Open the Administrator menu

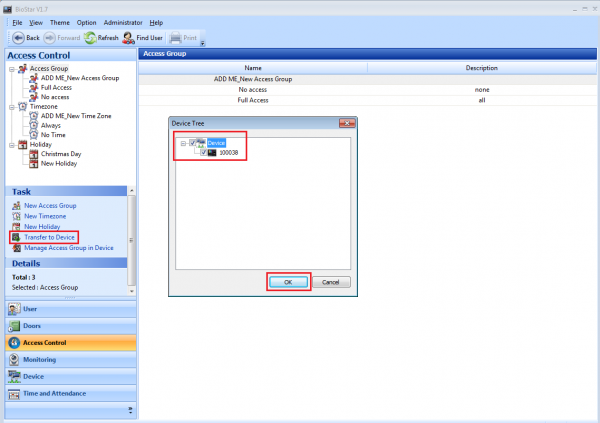123,22
